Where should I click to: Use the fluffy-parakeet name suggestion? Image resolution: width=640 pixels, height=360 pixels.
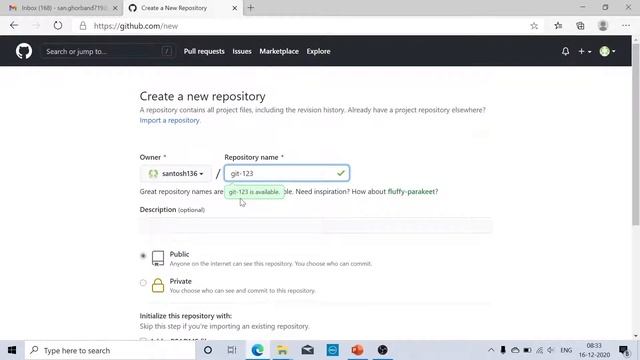pos(411,191)
